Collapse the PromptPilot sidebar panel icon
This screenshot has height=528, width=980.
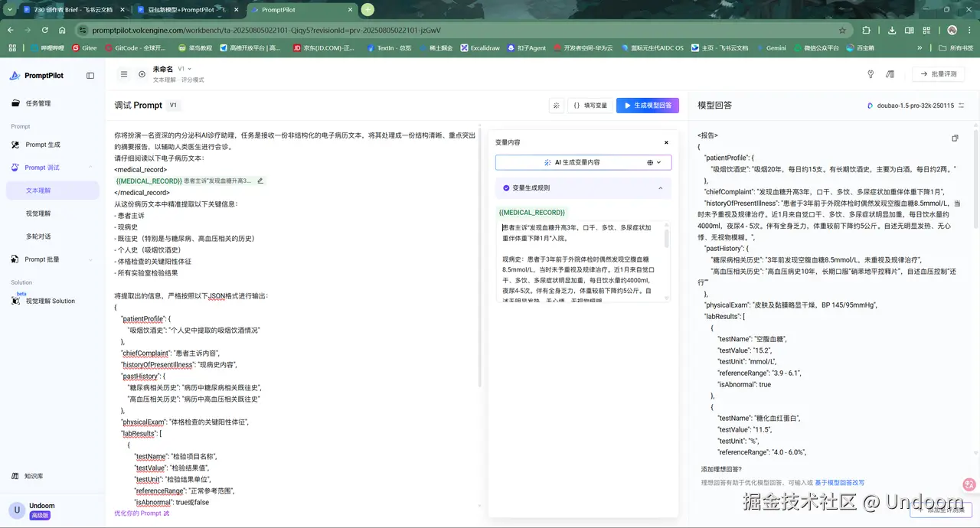[x=90, y=76]
